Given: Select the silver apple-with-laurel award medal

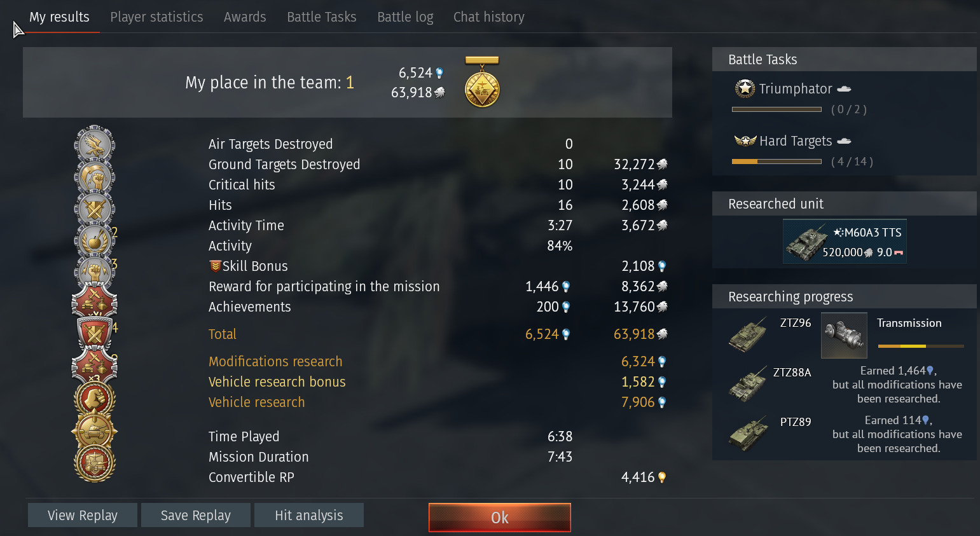Looking at the screenshot, I should tap(95, 240).
